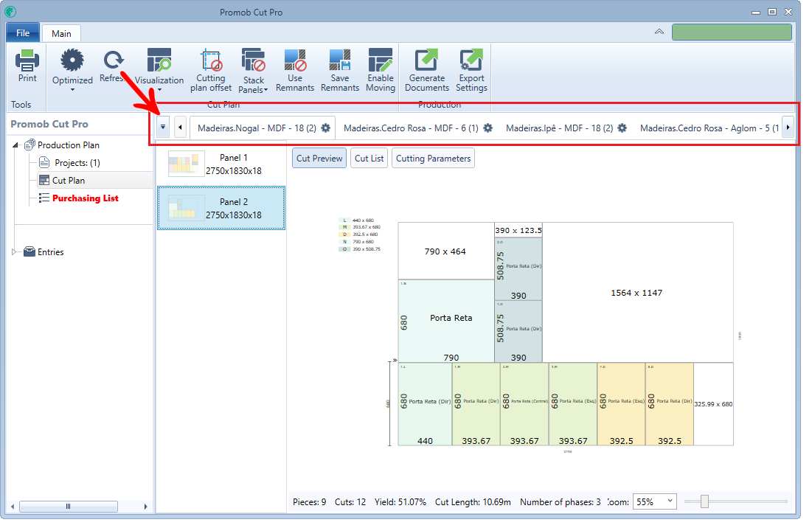The height and width of the screenshot is (528, 812).
Task: Toggle Use Remnants option
Action: tap(295, 71)
